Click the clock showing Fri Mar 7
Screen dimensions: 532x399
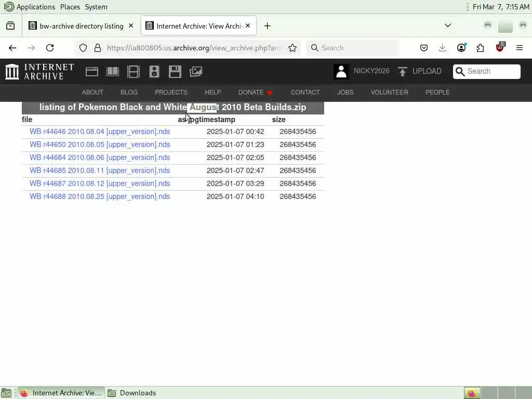click(x=501, y=7)
